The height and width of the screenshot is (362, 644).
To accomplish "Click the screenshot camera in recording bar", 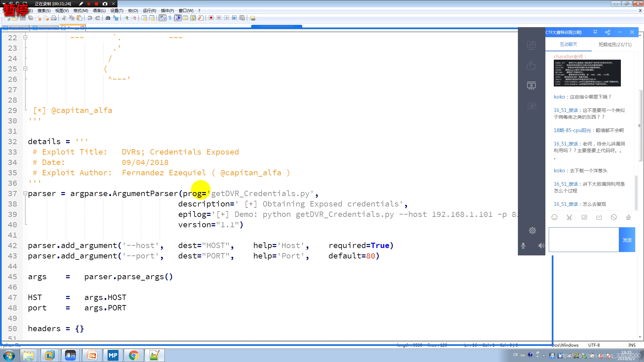I will pyautogui.click(x=105, y=4).
